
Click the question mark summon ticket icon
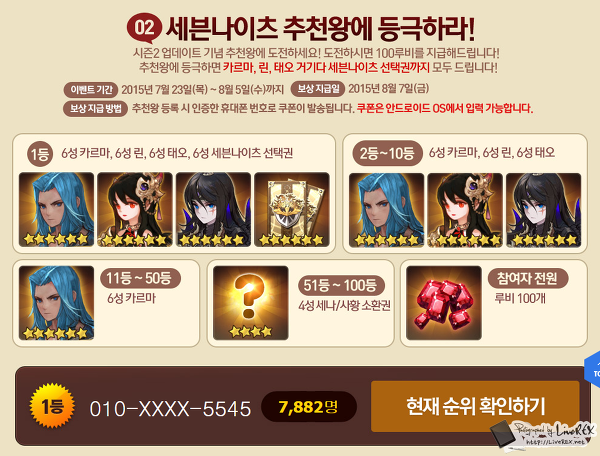tap(251, 303)
